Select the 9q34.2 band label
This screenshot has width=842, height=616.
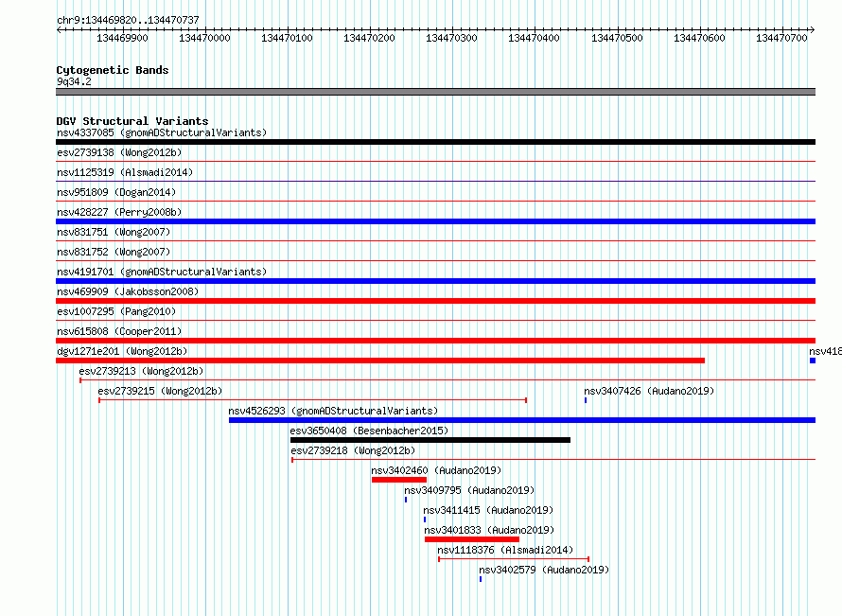pyautogui.click(x=74, y=81)
